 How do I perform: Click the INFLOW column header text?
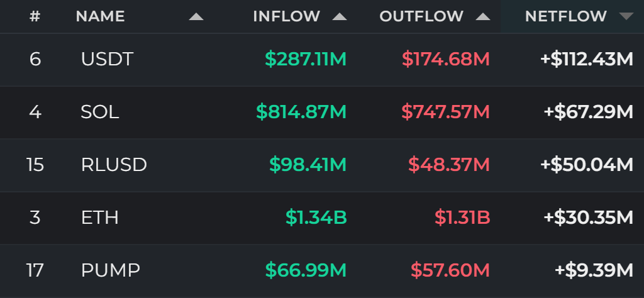pyautogui.click(x=287, y=16)
